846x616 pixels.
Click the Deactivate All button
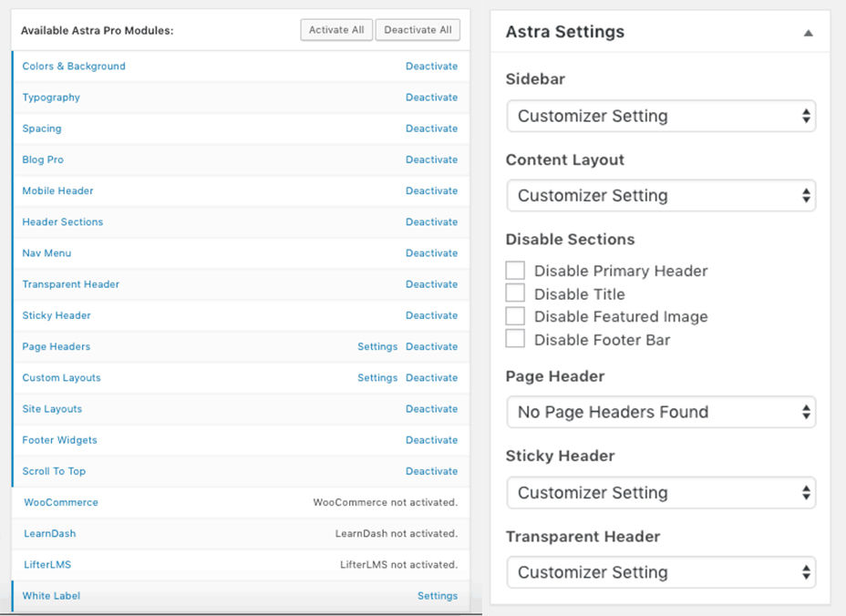coord(418,29)
